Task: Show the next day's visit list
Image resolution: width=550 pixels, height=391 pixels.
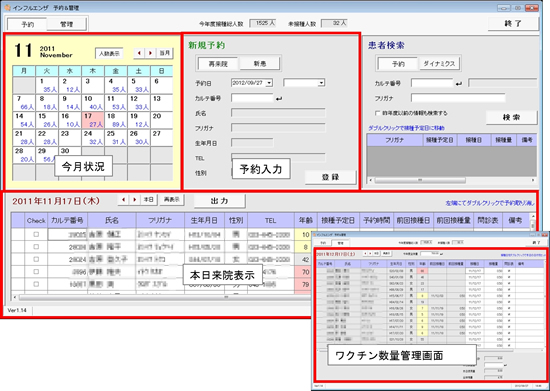Action: click(x=134, y=200)
